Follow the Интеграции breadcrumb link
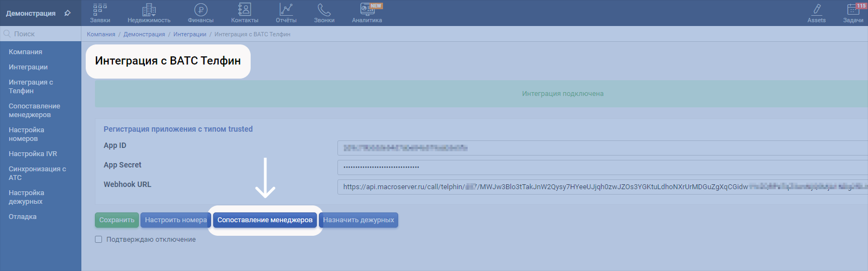This screenshot has height=271, width=868. tap(189, 34)
